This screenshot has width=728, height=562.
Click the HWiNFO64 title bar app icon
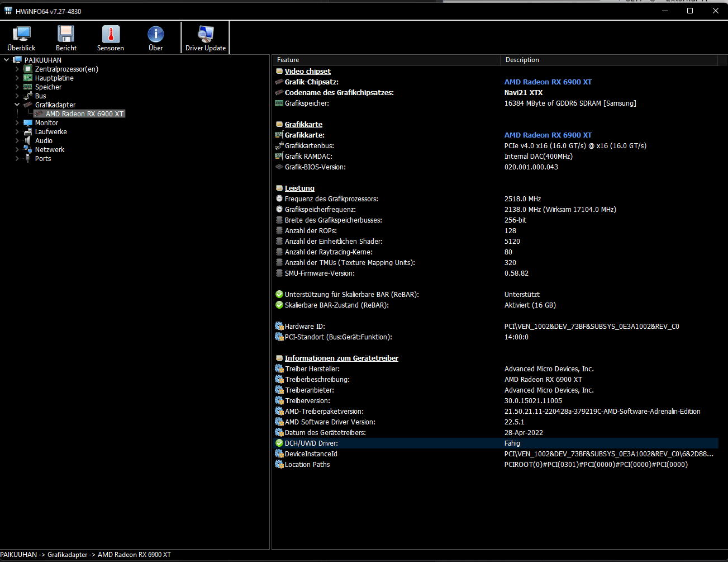(8, 11)
